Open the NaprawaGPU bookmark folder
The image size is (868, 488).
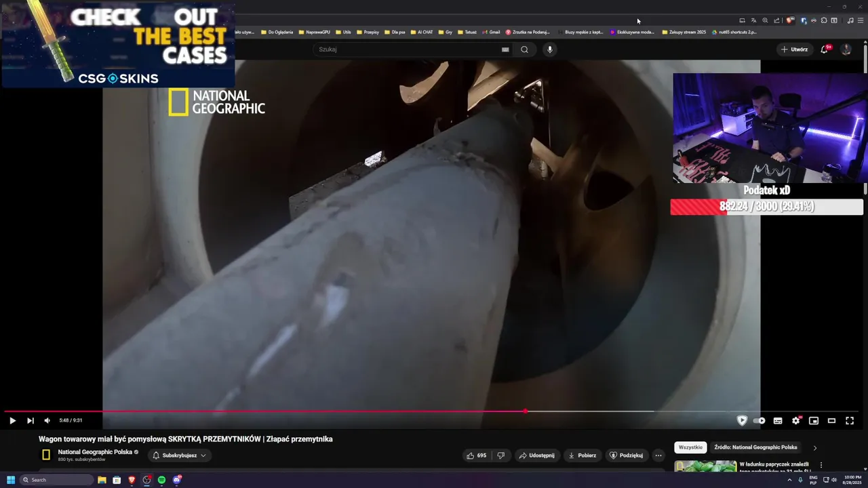(314, 32)
